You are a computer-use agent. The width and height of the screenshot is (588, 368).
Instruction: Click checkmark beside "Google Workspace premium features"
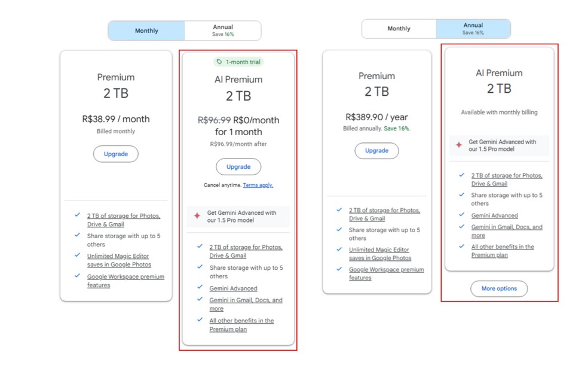[77, 277]
